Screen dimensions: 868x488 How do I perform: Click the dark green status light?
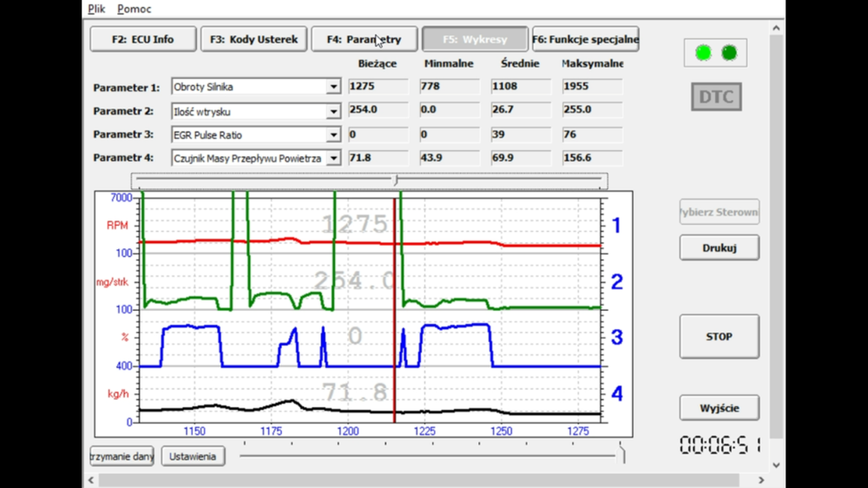[729, 53]
